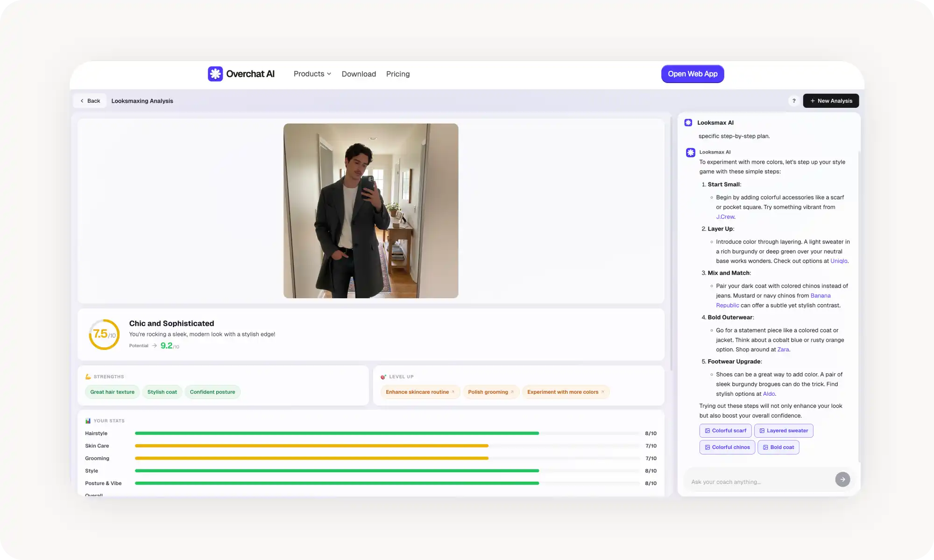This screenshot has width=934, height=560.
Task: Click the lightning icon beside Strengths
Action: pos(88,376)
